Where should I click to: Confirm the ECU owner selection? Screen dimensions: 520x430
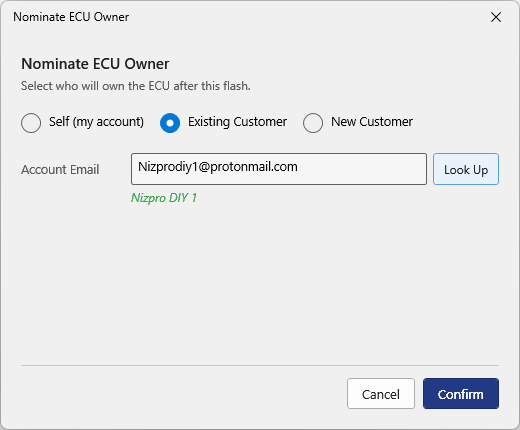coord(461,394)
